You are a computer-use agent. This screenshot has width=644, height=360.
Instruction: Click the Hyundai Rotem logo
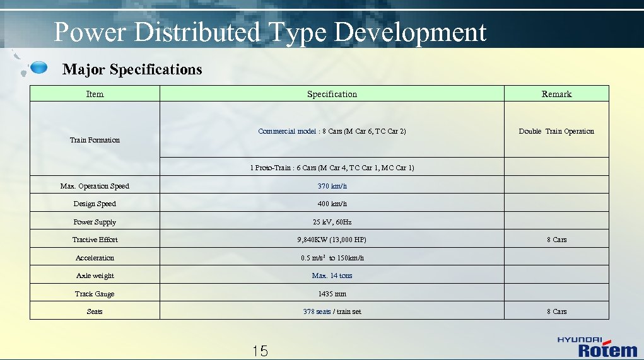coord(597,347)
